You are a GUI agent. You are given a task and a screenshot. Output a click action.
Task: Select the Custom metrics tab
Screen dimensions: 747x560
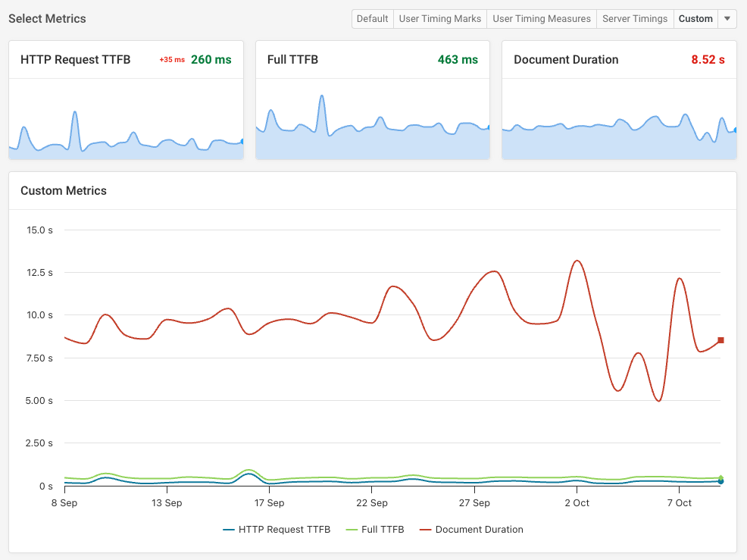(695, 19)
